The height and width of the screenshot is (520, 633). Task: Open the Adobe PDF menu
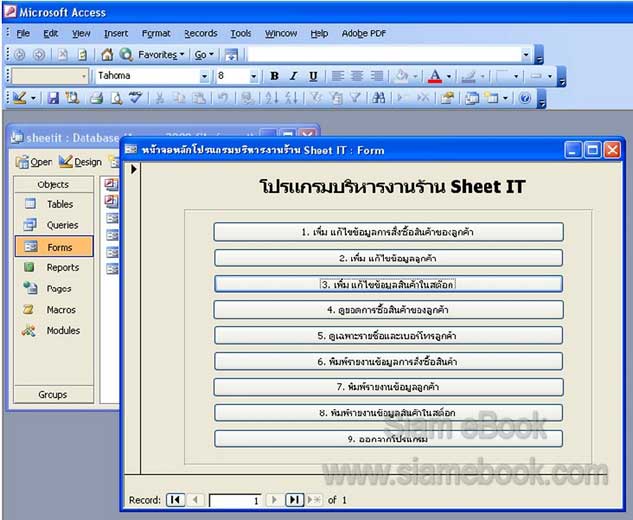tap(364, 34)
